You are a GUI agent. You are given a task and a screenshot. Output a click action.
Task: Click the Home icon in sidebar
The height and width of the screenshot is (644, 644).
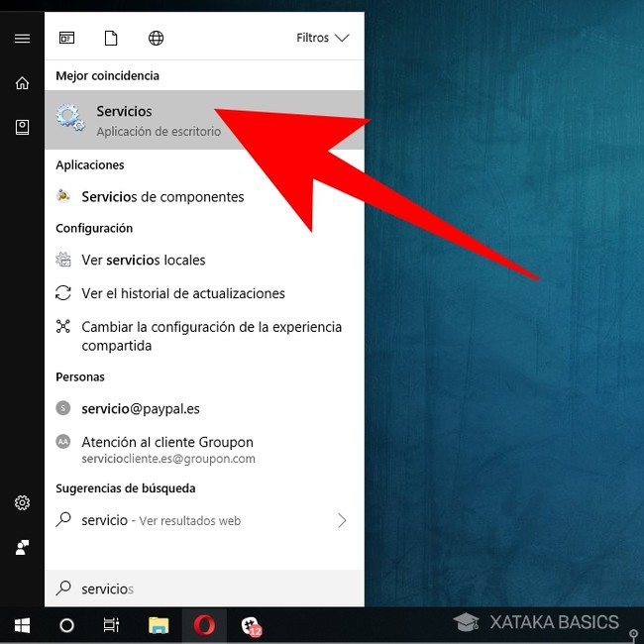click(22, 83)
